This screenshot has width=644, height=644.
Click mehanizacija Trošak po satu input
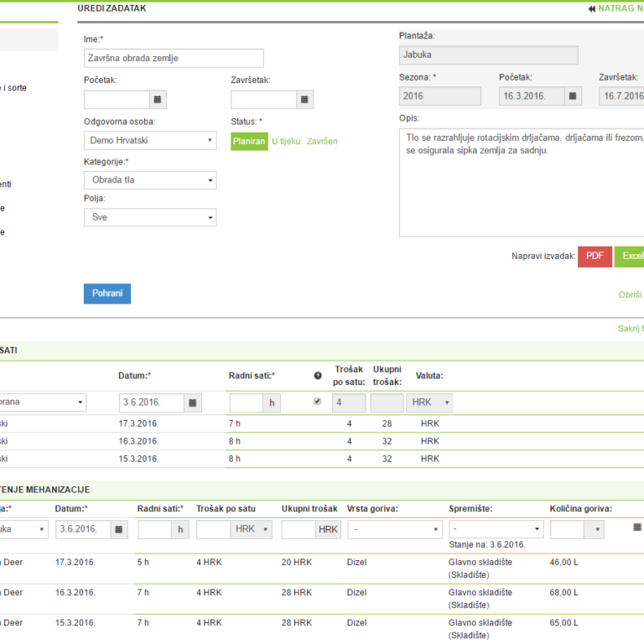214,529
